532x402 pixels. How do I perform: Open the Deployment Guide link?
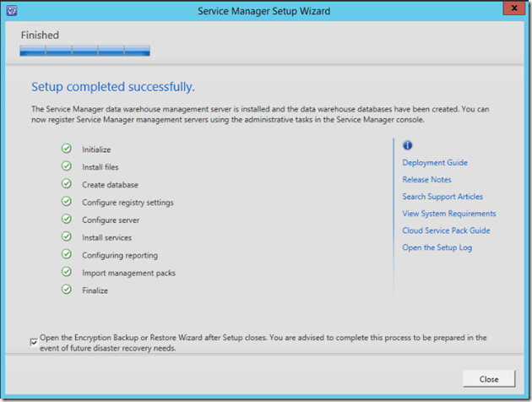tap(434, 162)
